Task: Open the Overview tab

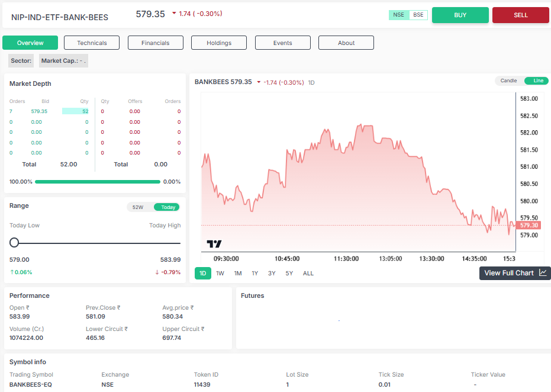Action: point(30,43)
